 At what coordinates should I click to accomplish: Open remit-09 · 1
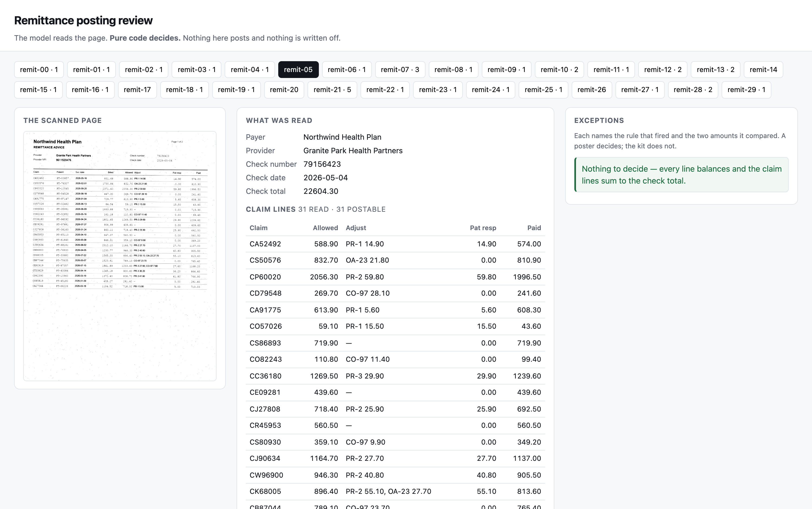click(x=506, y=70)
